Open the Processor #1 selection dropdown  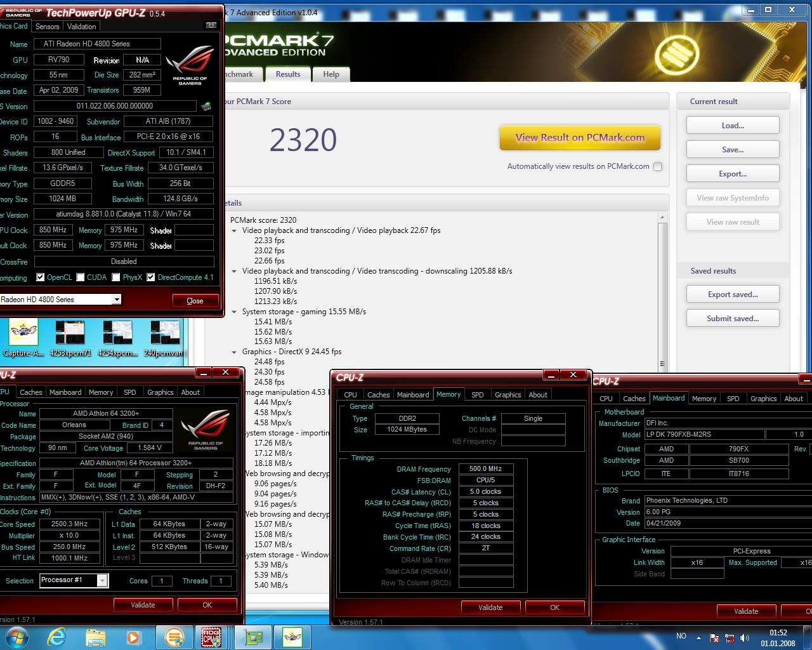click(102, 580)
